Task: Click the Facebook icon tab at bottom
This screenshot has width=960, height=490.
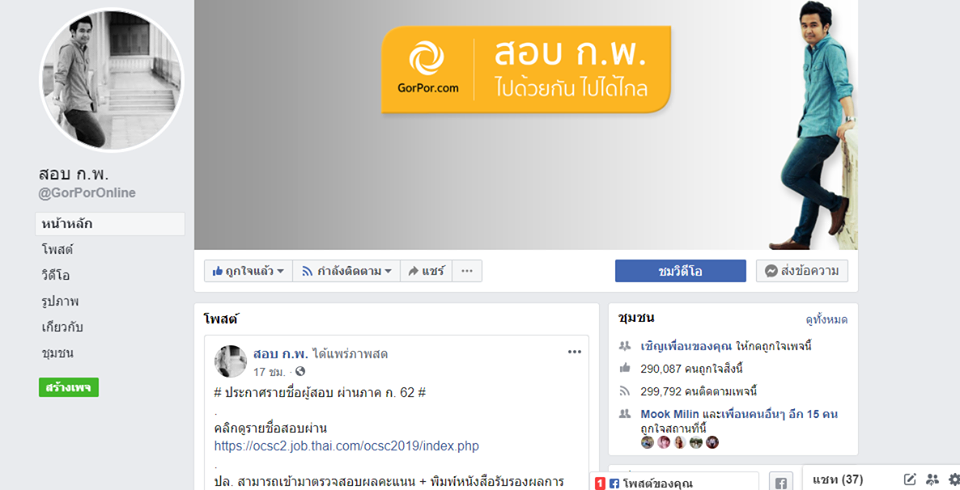Action: tap(781, 483)
